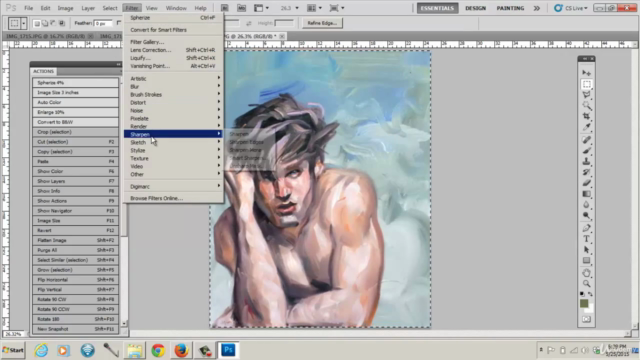The width and height of the screenshot is (640, 360).
Task: Toggle the Anti-alias checkbox
Action: [x=119, y=23]
